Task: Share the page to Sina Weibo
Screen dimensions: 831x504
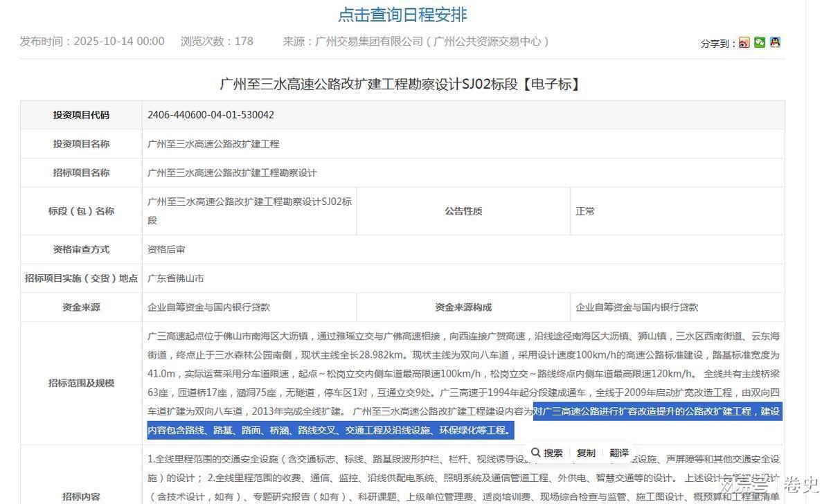Action: [x=744, y=43]
